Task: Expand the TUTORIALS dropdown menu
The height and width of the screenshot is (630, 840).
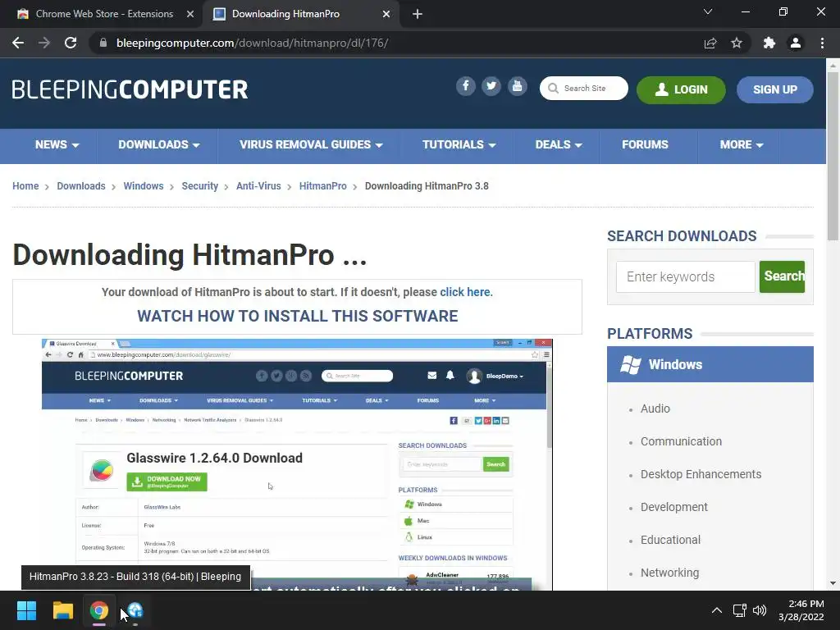Action: point(459,144)
